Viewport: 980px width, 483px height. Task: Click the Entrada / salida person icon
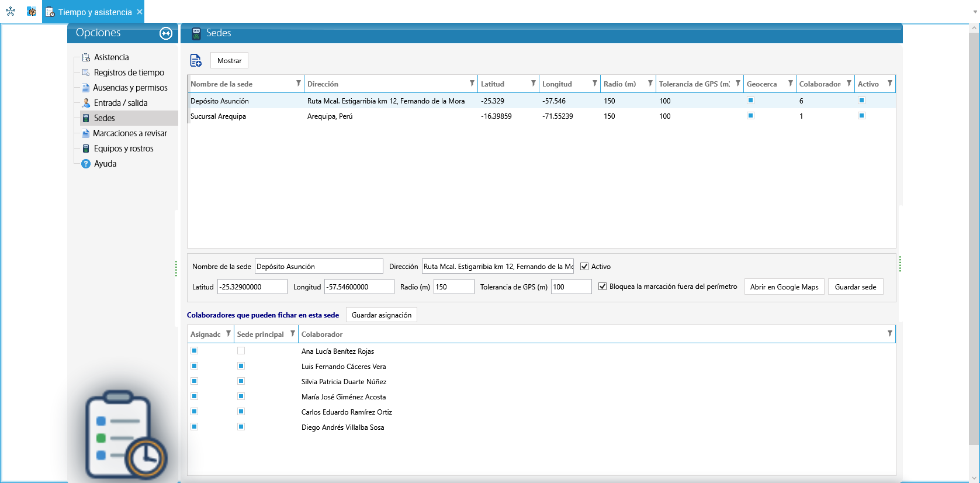click(86, 103)
